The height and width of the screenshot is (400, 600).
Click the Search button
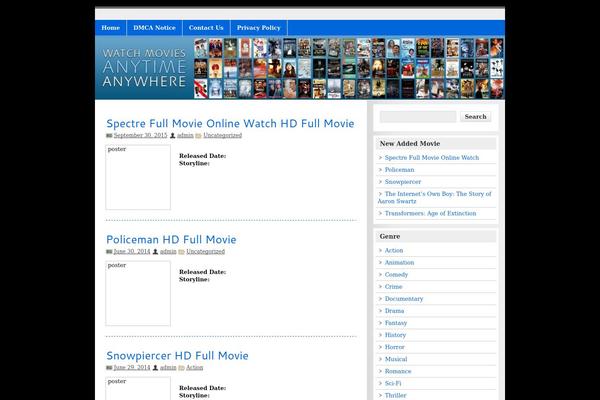[476, 117]
